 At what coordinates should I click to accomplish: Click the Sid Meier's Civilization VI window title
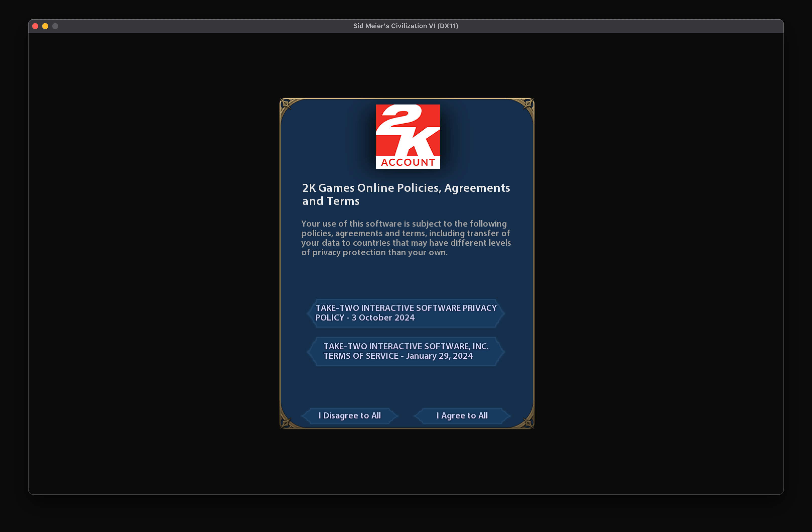[406, 26]
